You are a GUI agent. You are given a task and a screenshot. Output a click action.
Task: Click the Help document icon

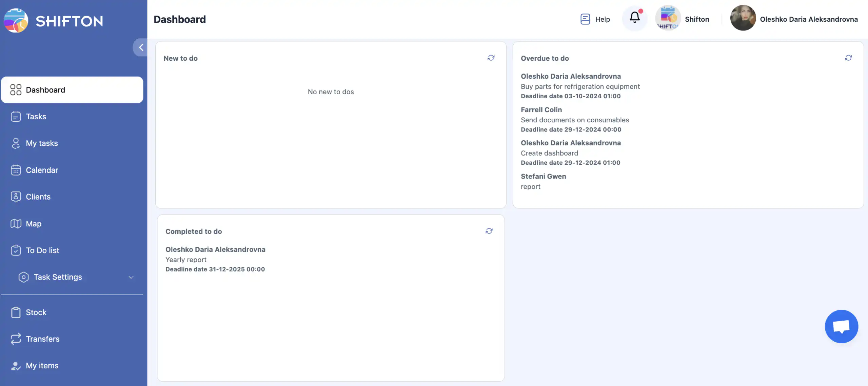585,19
